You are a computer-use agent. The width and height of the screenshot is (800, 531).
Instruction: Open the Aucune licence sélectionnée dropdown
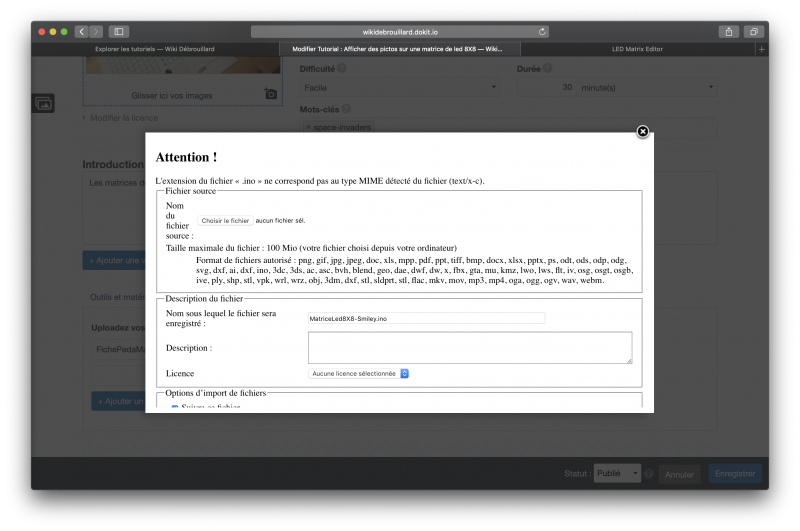pyautogui.click(x=358, y=374)
